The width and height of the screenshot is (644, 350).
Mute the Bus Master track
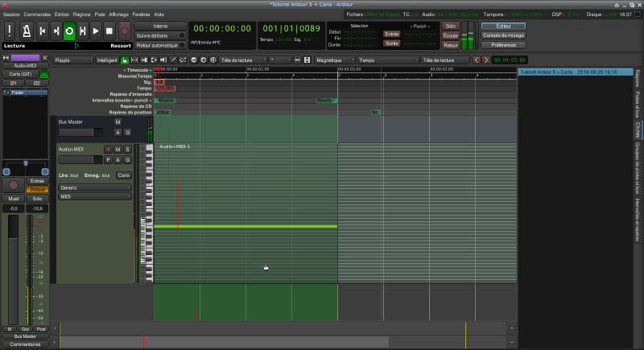pyautogui.click(x=118, y=122)
